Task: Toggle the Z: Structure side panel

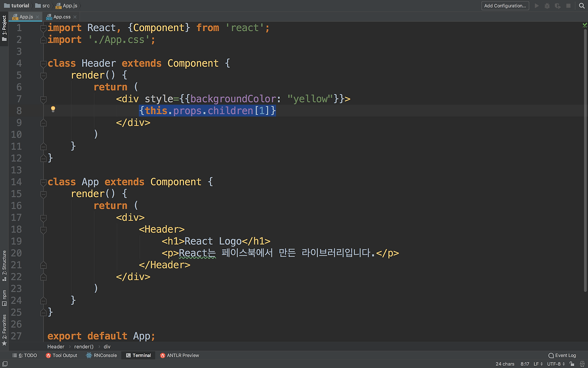Action: click(x=4, y=266)
